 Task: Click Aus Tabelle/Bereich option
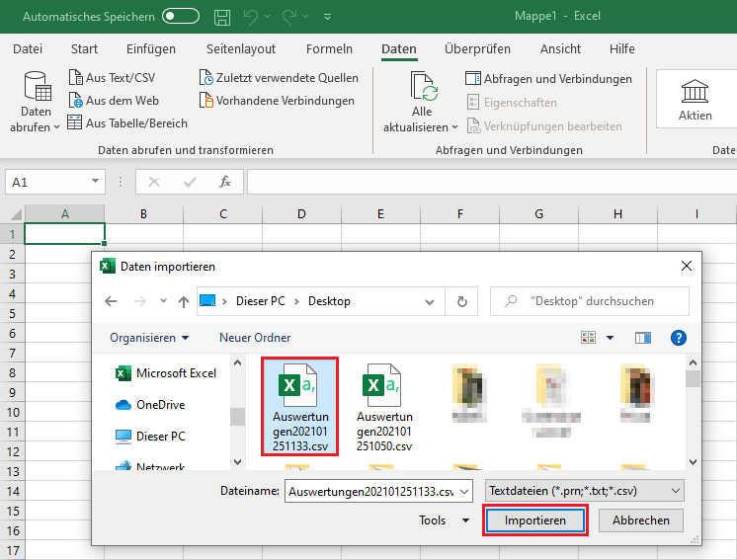(x=127, y=122)
